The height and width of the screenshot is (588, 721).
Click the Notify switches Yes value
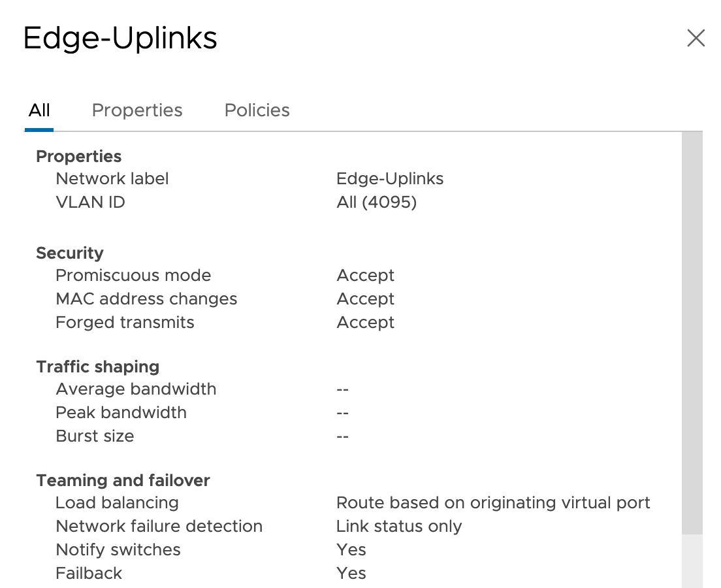(x=351, y=549)
